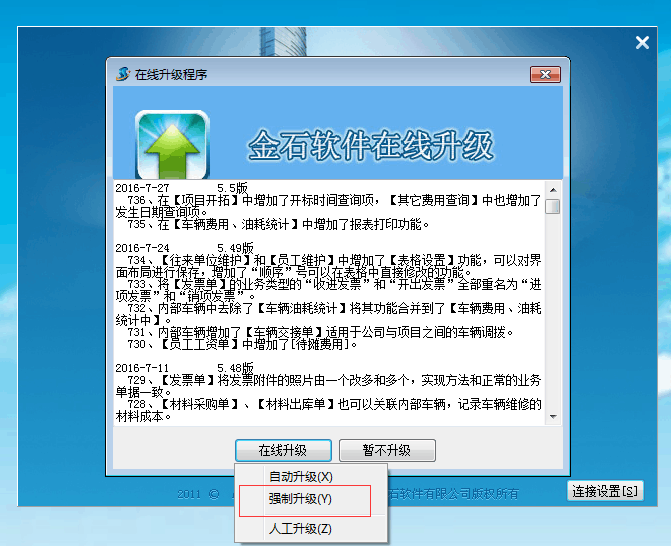Choose 强制升级(V) menu option
671x546 pixels.
tap(301, 499)
